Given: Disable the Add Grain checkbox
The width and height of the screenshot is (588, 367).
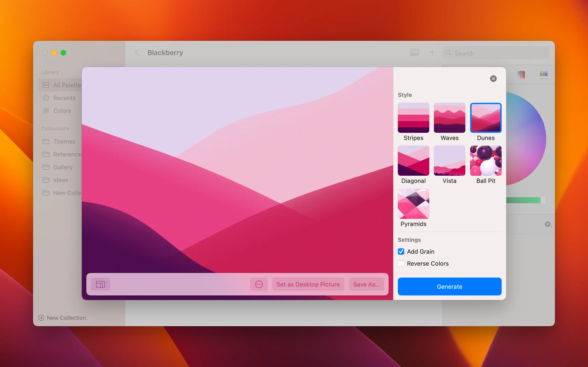Looking at the screenshot, I should pyautogui.click(x=401, y=251).
